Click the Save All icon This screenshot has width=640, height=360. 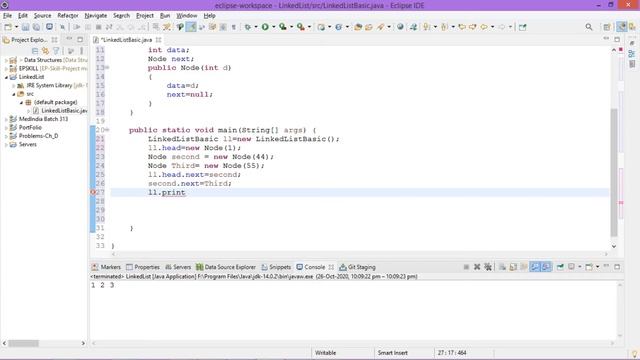coord(36,27)
